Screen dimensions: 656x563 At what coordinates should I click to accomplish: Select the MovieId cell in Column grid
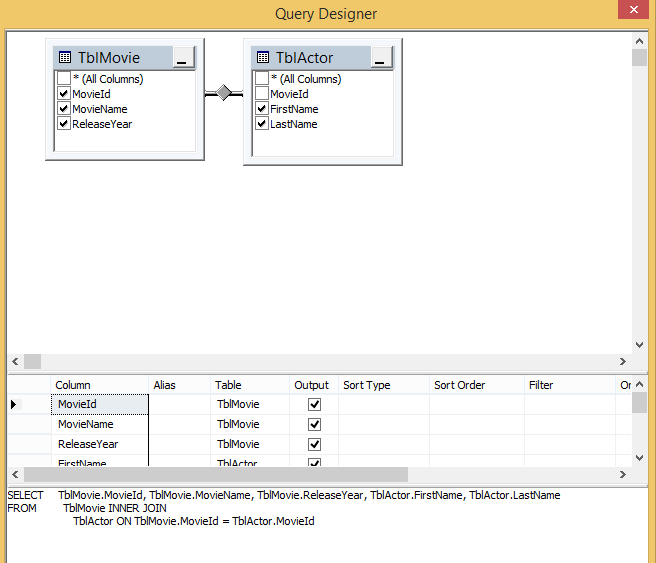pos(100,404)
